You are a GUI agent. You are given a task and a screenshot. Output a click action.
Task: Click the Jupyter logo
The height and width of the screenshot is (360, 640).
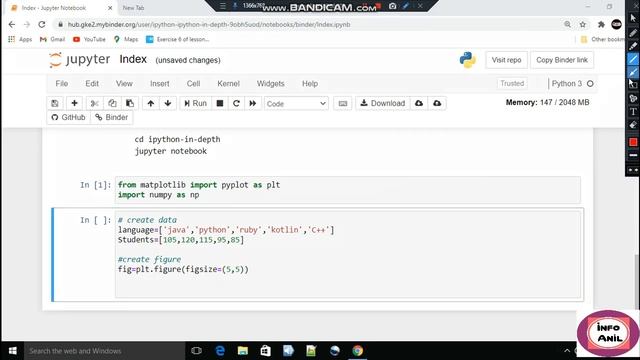click(x=80, y=60)
